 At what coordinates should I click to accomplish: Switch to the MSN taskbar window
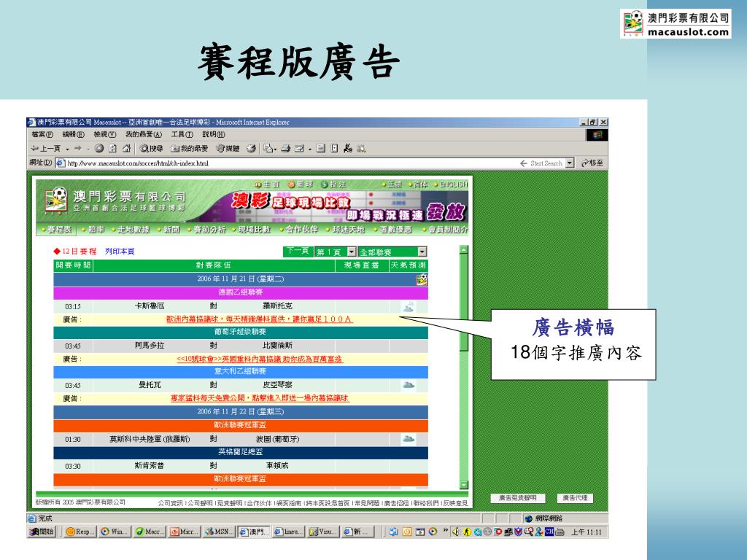pyautogui.click(x=217, y=532)
